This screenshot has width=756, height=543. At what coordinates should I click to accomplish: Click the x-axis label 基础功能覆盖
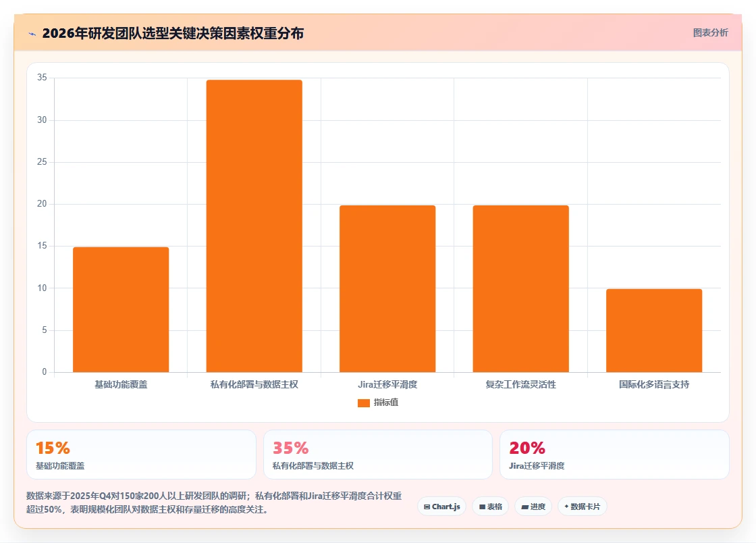point(121,384)
